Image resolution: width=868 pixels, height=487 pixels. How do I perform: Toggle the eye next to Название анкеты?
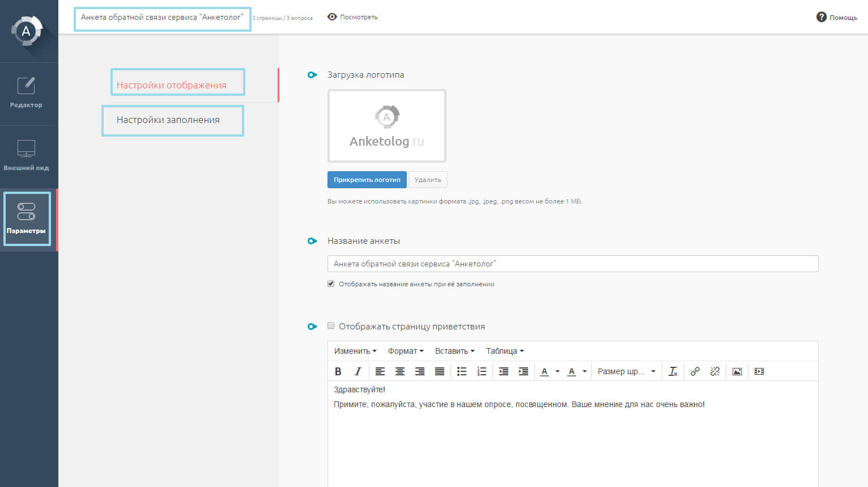312,241
